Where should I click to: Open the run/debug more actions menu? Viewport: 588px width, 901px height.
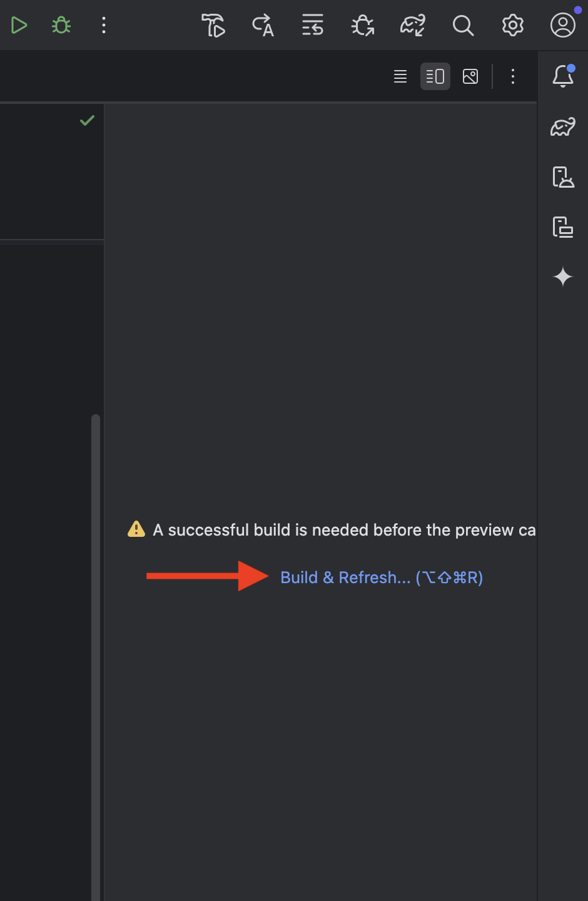pyautogui.click(x=104, y=26)
